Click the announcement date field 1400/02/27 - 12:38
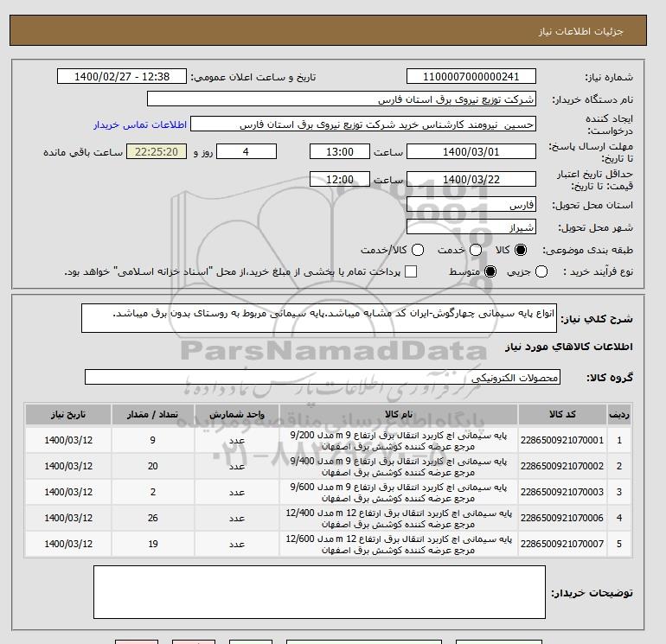This screenshot has width=666, height=644. pos(121,76)
